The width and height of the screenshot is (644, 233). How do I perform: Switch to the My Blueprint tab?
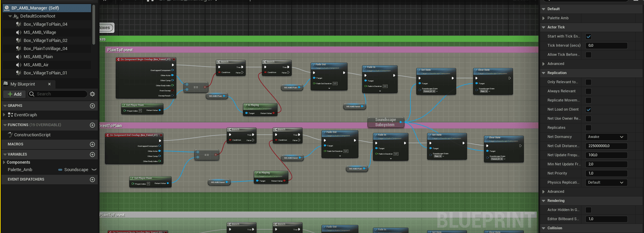(x=22, y=84)
